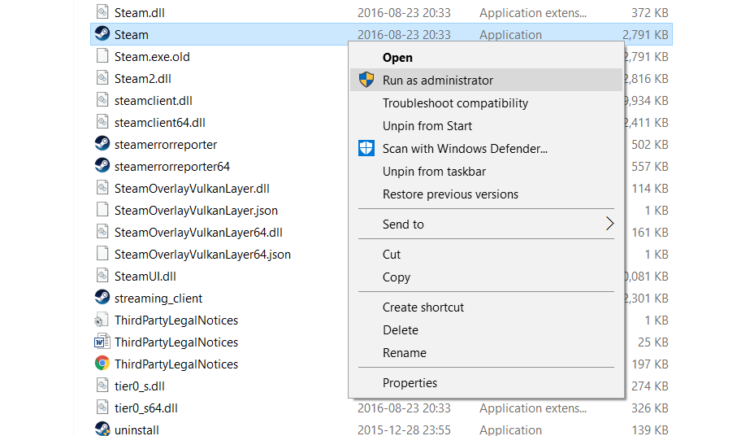
Task: Click the SteamOverlayVulkanLayer.dll file icon
Action: point(102,188)
